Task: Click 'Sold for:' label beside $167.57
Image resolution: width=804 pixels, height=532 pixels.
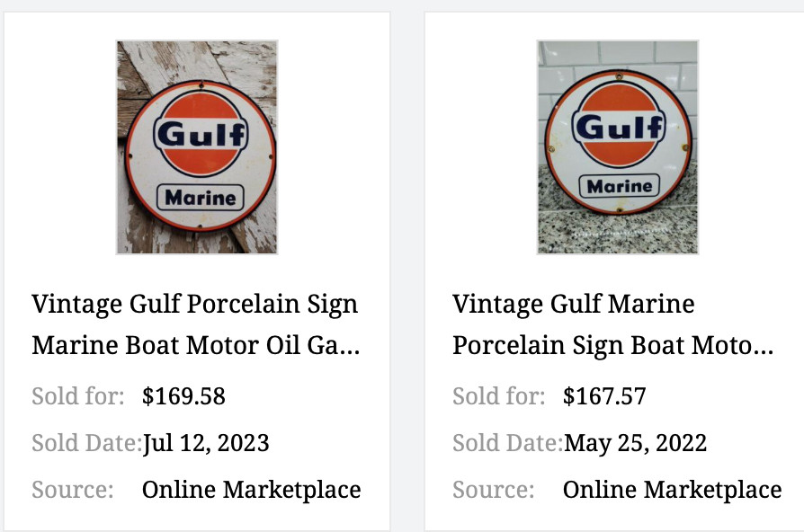Action: coord(499,396)
